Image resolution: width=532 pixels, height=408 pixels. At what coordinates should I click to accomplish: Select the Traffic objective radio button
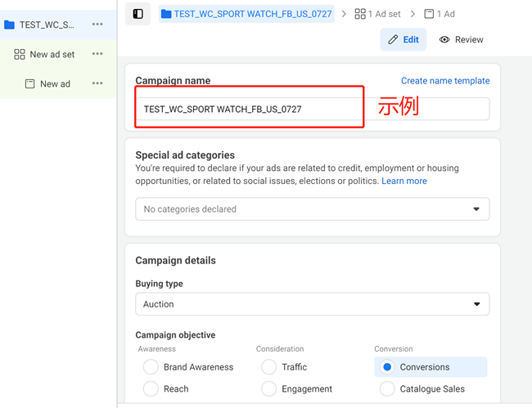pyautogui.click(x=268, y=367)
